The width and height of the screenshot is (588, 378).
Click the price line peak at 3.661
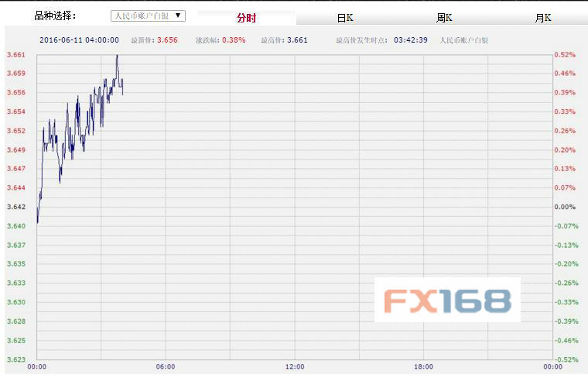click(117, 57)
